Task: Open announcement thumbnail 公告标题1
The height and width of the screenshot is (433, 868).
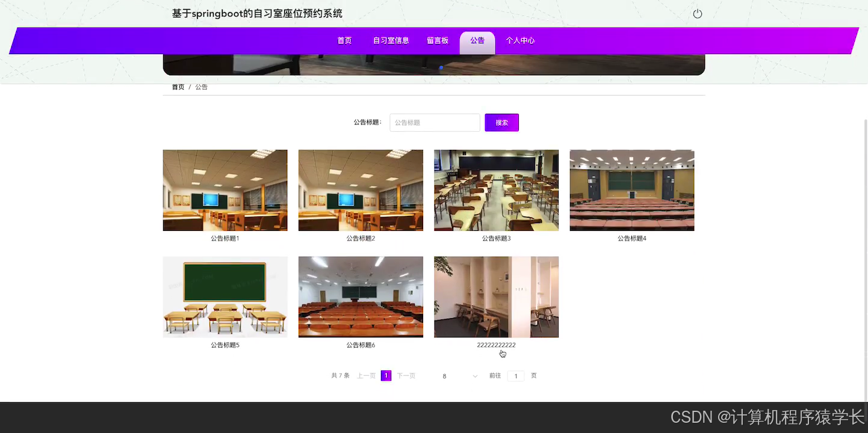Action: click(x=225, y=190)
